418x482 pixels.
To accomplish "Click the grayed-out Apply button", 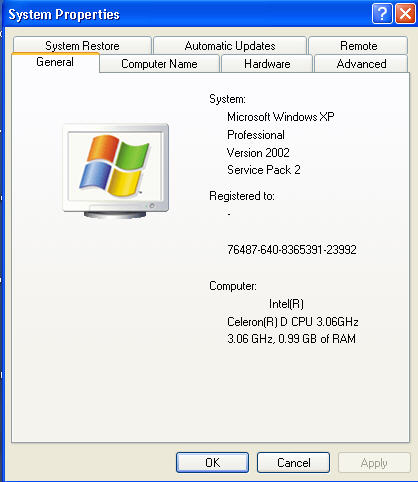I will pos(374,463).
